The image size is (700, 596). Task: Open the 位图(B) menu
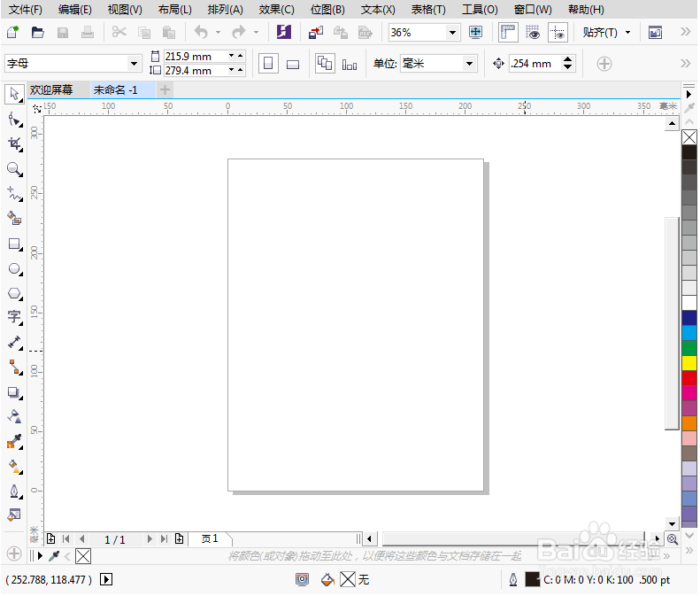[x=327, y=10]
